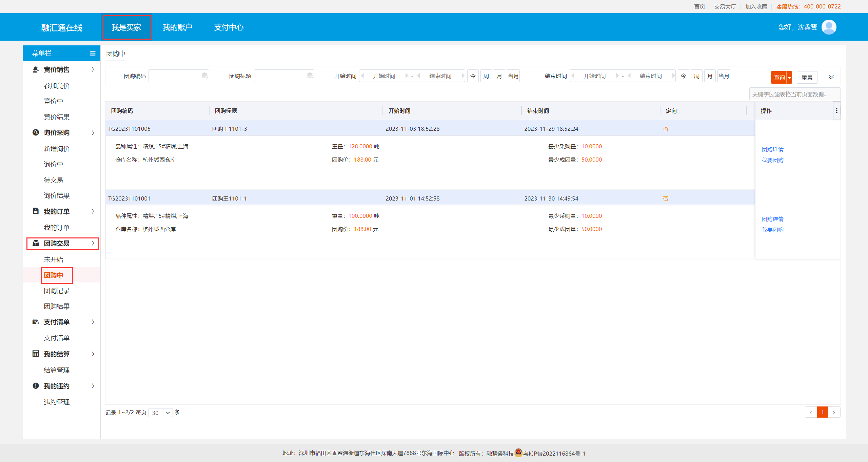868x462 pixels.
Task: Open the 新增询价 sidebar item
Action: pyautogui.click(x=57, y=149)
